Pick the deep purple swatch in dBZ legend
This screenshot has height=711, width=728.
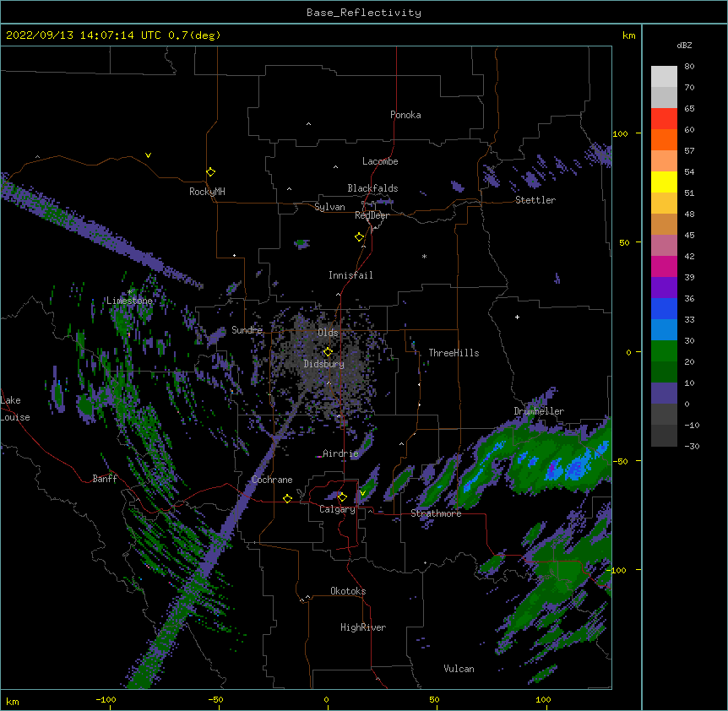664,287
